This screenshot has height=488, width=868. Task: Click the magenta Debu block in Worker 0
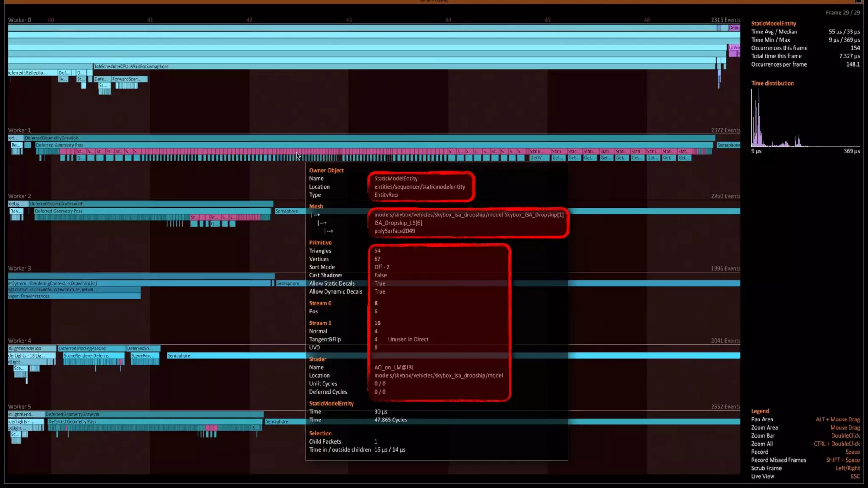coord(734,28)
